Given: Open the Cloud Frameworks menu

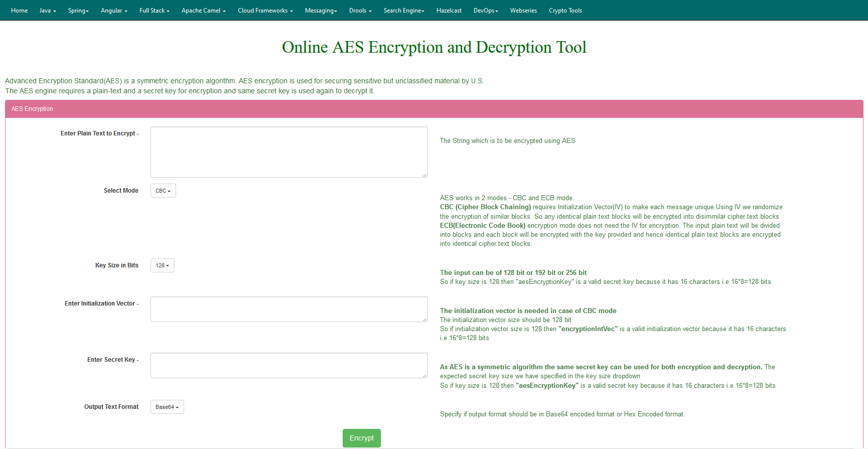Looking at the screenshot, I should [x=265, y=11].
